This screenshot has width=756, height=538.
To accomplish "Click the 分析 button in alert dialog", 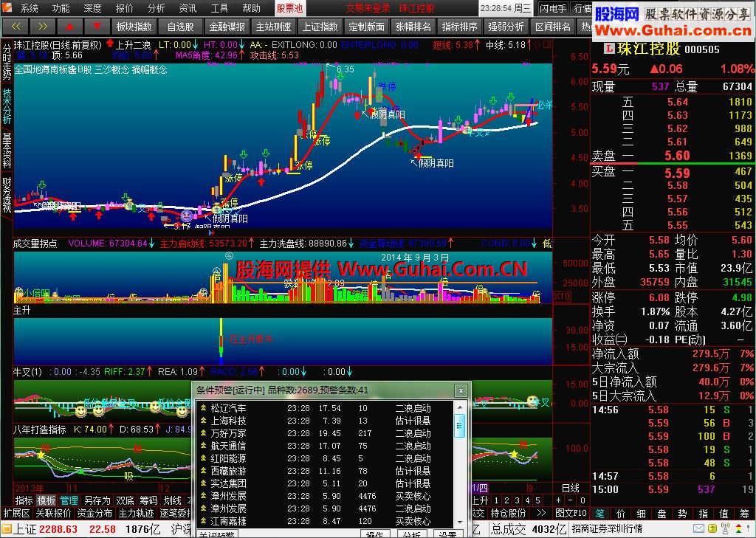I will click(411, 534).
